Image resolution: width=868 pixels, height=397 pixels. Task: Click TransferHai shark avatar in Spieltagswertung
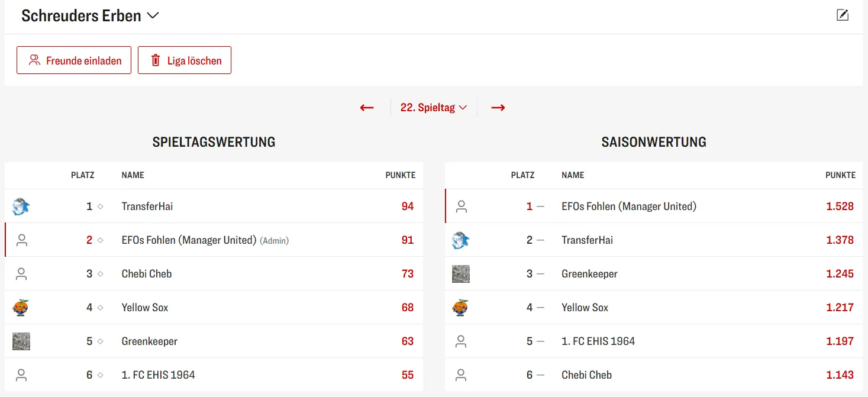(21, 206)
